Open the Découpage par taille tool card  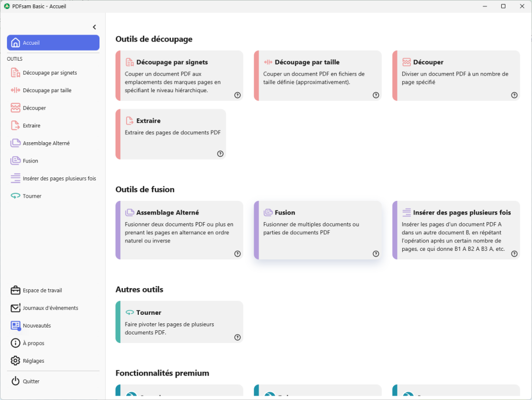point(318,76)
